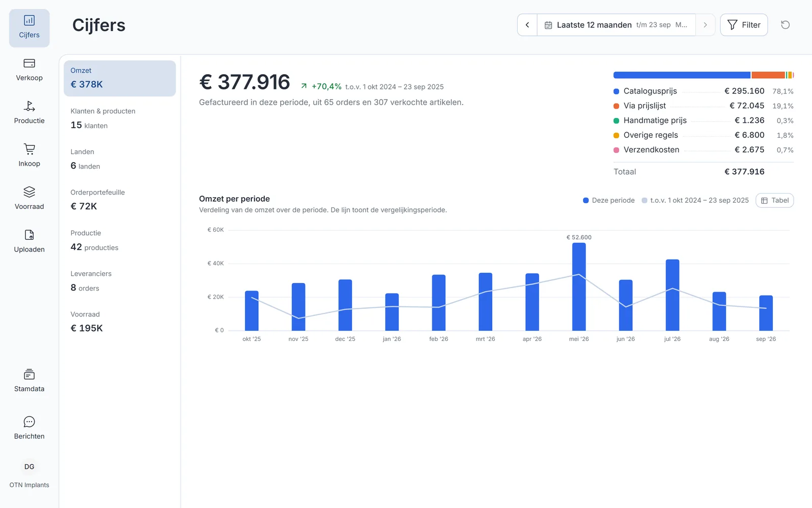
Task: Select the Omzet metric card
Action: coord(120,78)
